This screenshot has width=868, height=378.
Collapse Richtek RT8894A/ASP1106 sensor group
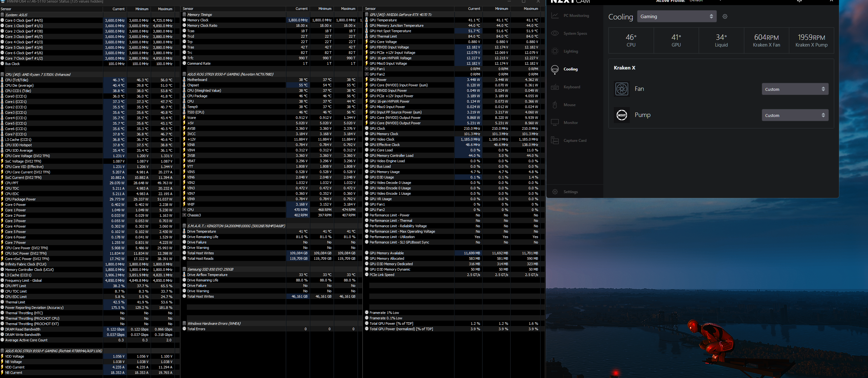click(2, 351)
